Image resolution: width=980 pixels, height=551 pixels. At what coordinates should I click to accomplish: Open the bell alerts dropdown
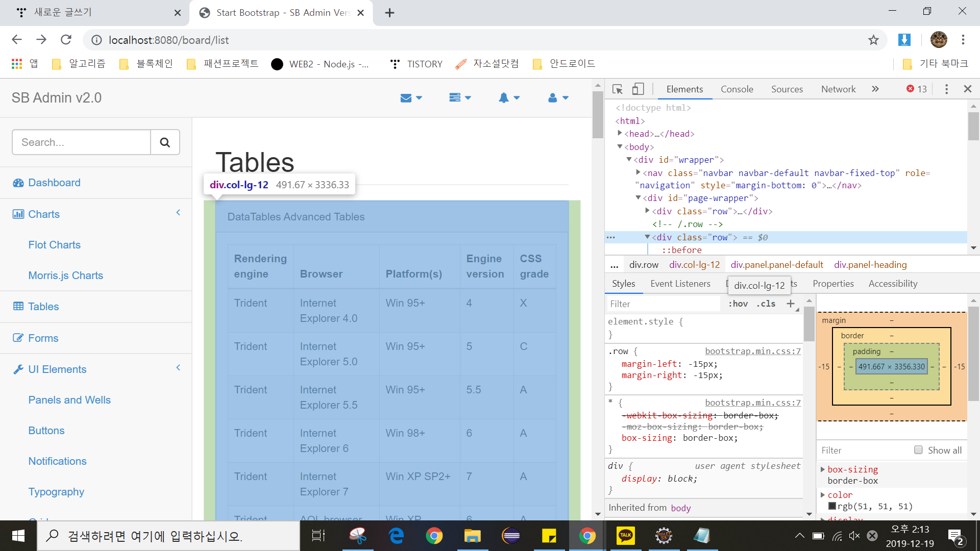509,98
